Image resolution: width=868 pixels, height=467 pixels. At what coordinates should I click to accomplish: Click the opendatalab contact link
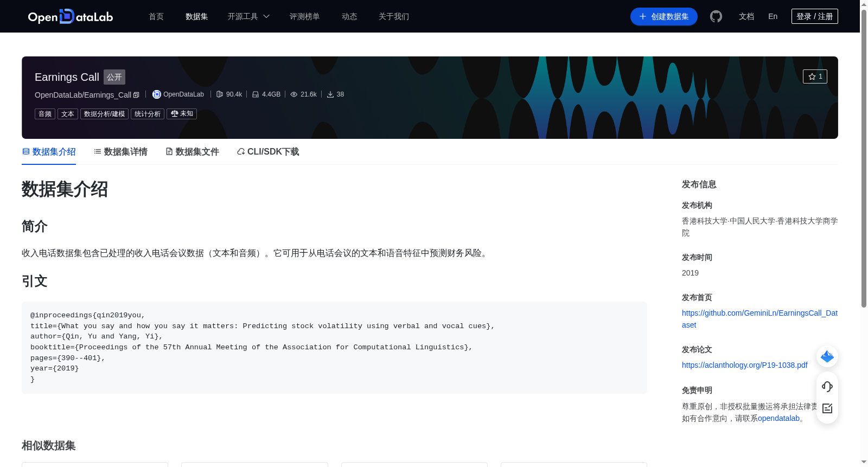pos(778,418)
